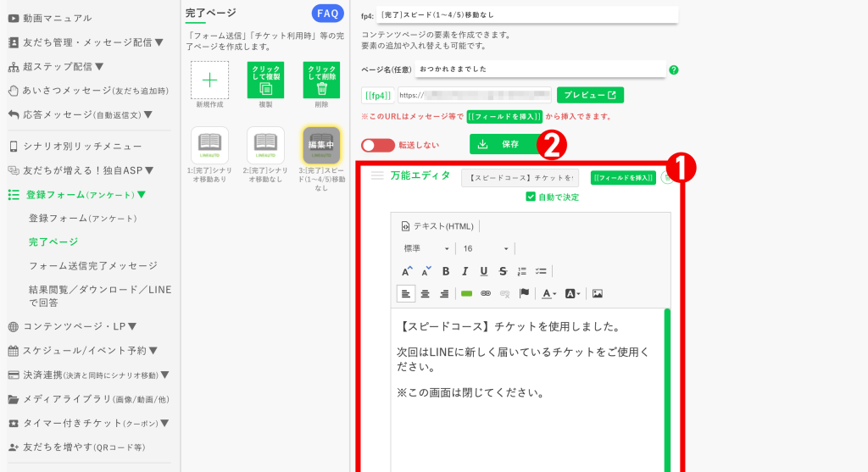The image size is (868, 472).
Task: Open the font size 16 dropdown
Action: point(486,248)
